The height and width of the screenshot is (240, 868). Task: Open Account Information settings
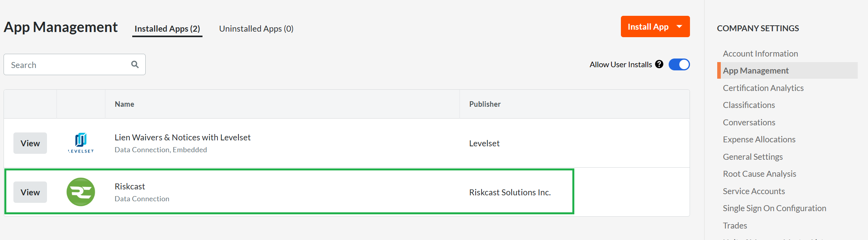760,53
